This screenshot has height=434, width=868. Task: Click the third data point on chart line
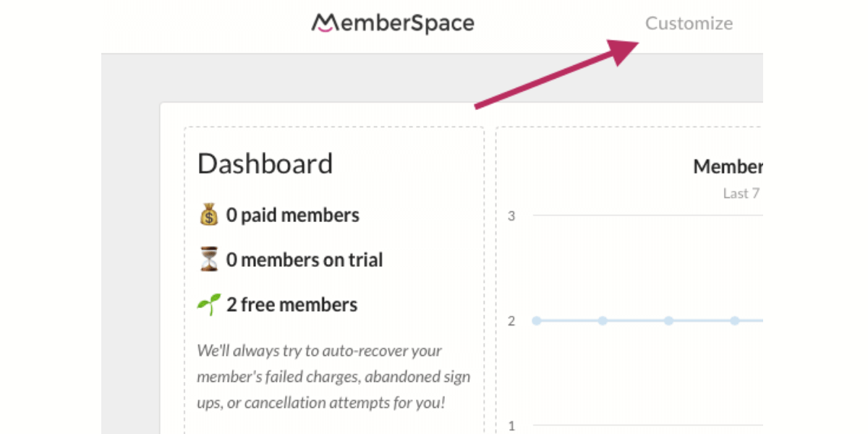pos(668,320)
